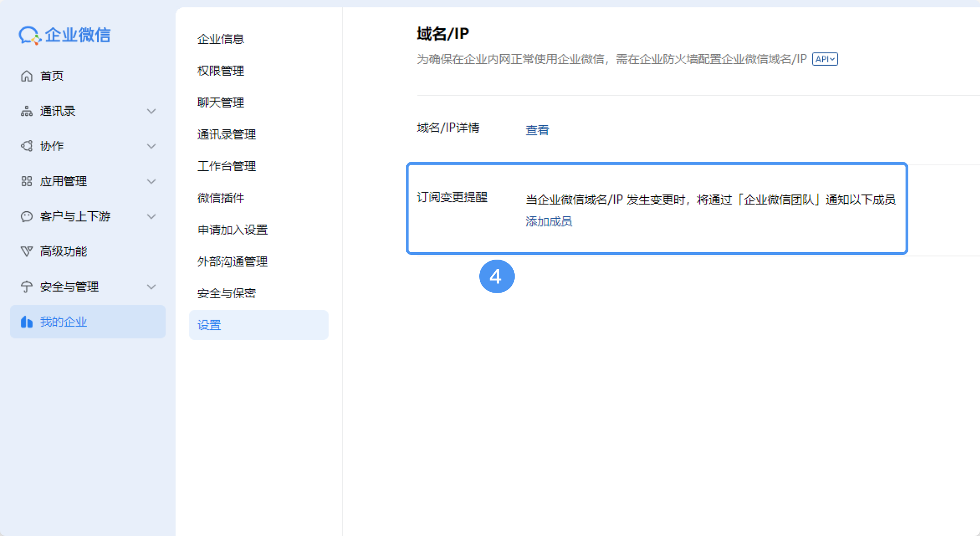This screenshot has width=980, height=536.
Task: Open the 外部沟通管理 section
Action: pyautogui.click(x=233, y=261)
